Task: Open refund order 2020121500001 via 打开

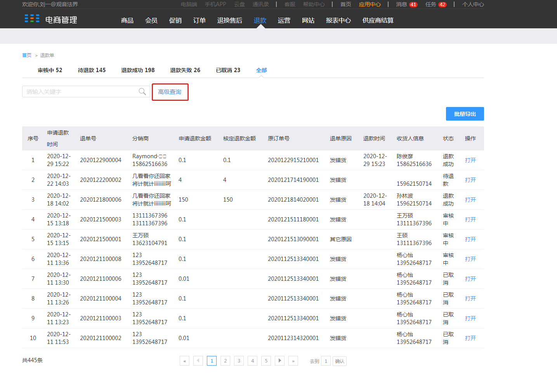Action: point(470,239)
